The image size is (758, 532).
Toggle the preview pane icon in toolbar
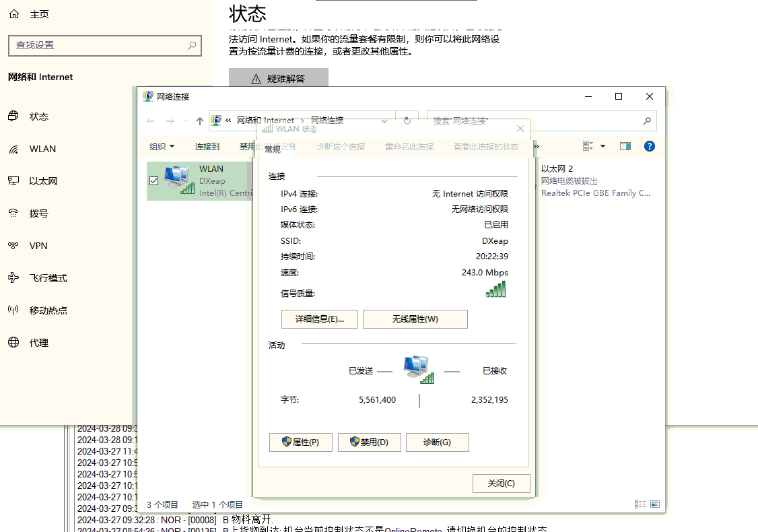625,146
